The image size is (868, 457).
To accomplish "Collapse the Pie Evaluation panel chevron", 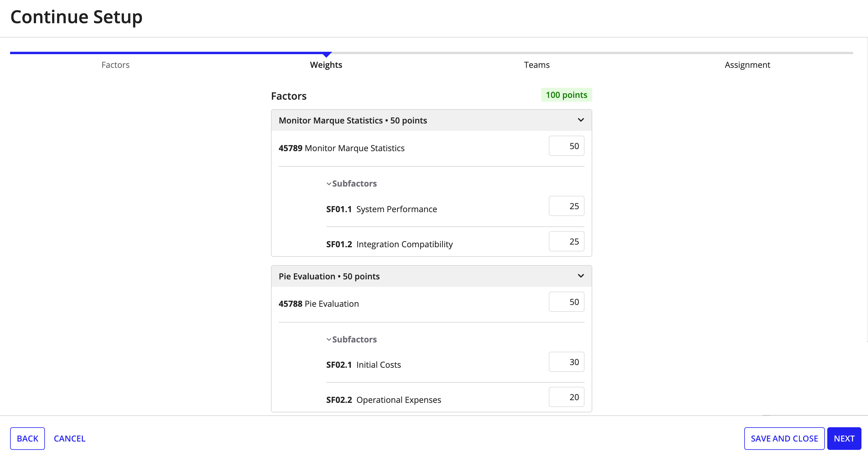I will tap(581, 276).
